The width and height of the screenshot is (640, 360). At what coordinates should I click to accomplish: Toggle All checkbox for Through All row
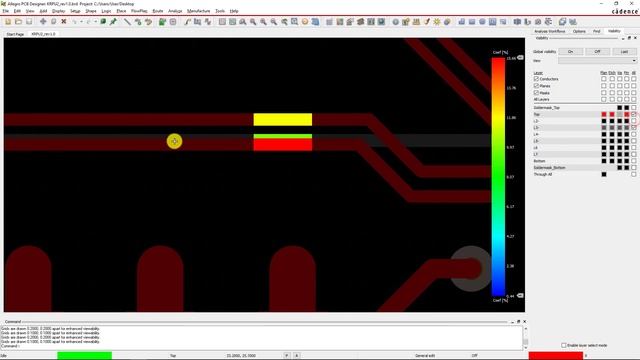pos(633,174)
